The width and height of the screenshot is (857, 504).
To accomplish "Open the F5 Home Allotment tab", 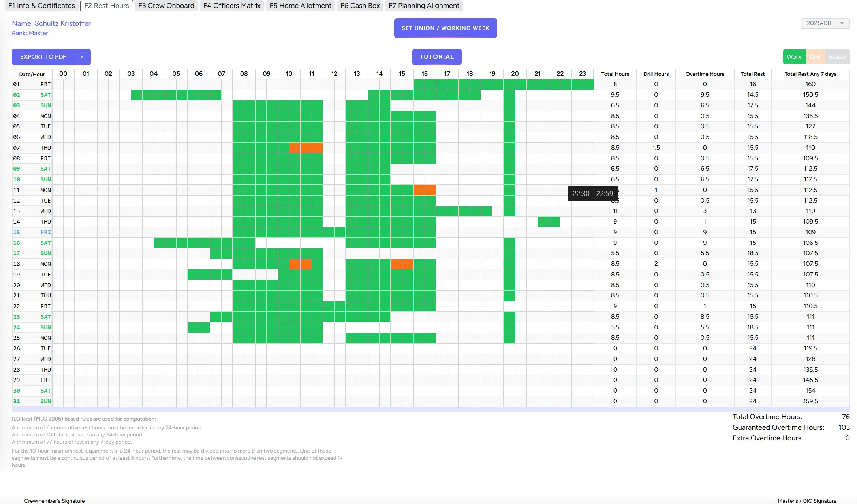I will click(x=300, y=6).
